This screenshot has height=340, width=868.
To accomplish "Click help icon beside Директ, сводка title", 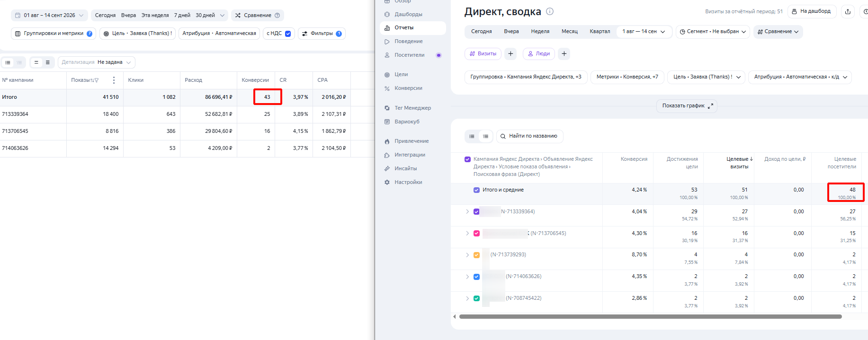I will [x=550, y=11].
